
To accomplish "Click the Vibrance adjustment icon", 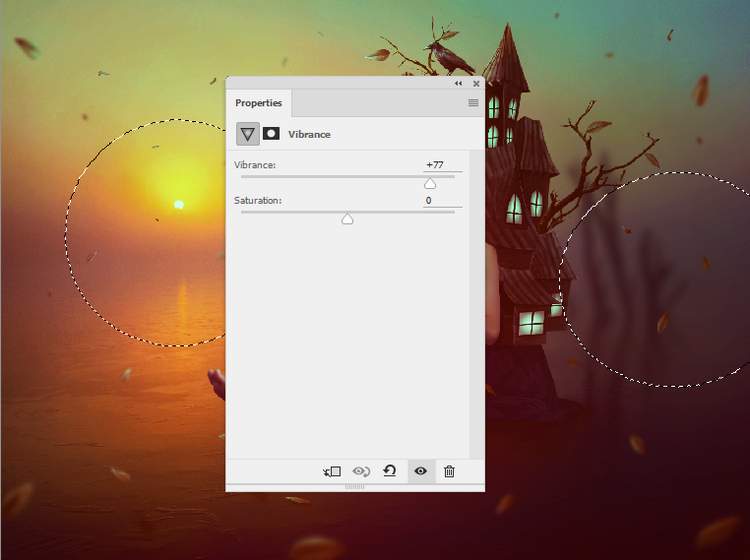I will [248, 134].
